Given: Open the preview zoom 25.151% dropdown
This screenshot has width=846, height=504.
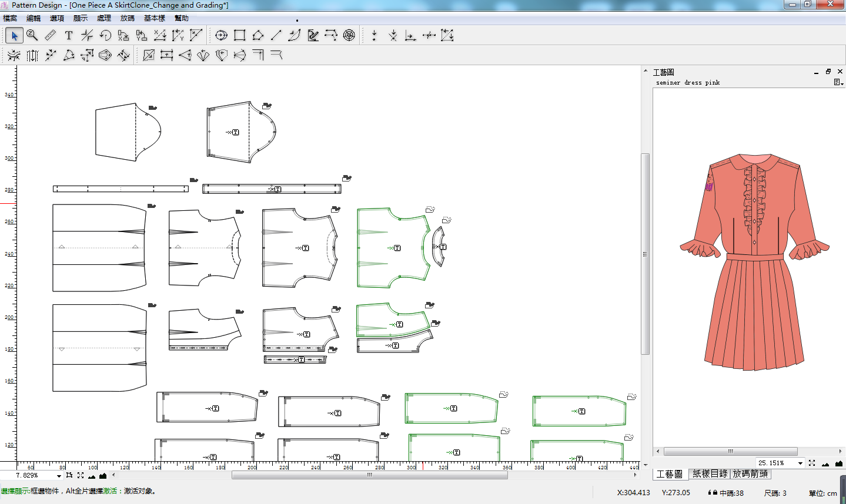Looking at the screenshot, I should (x=800, y=463).
